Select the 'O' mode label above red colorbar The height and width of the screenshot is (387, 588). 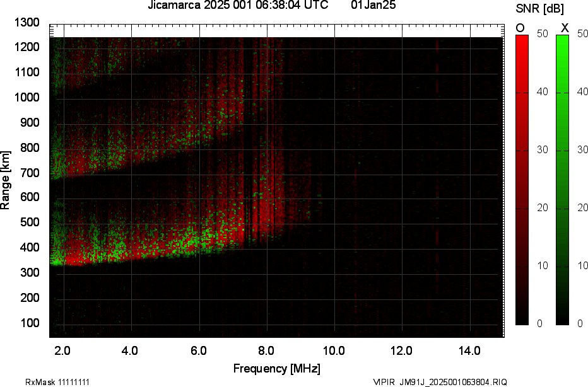[520, 28]
